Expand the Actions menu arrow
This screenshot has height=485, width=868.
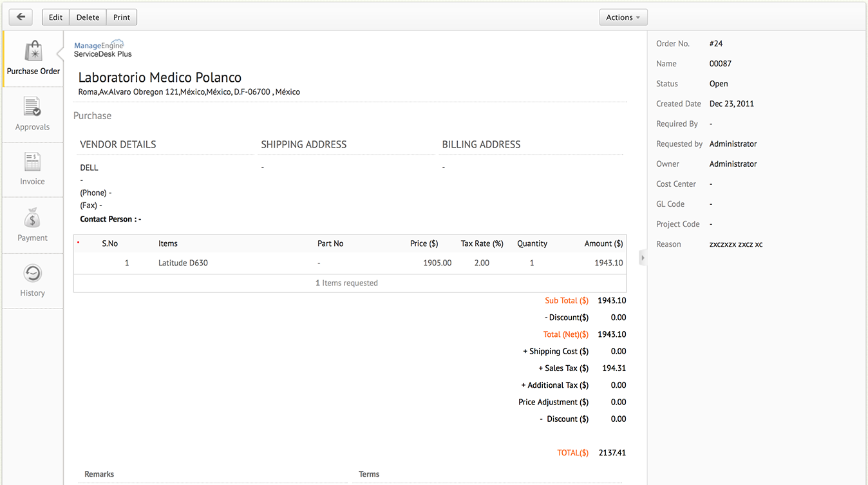[638, 17]
